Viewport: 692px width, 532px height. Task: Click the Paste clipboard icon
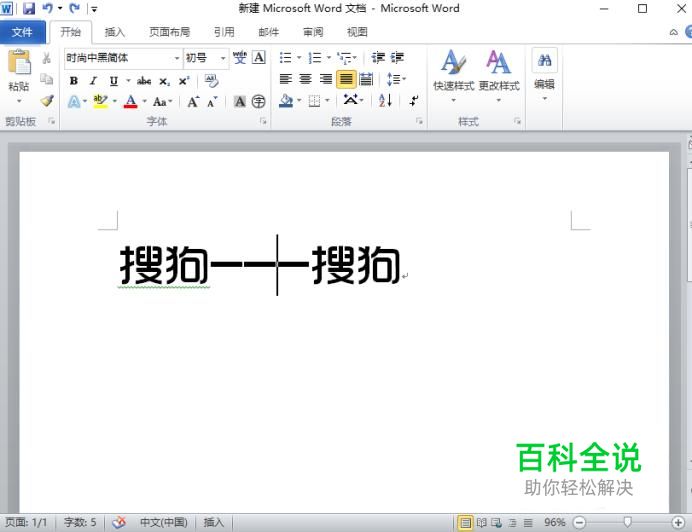19,62
